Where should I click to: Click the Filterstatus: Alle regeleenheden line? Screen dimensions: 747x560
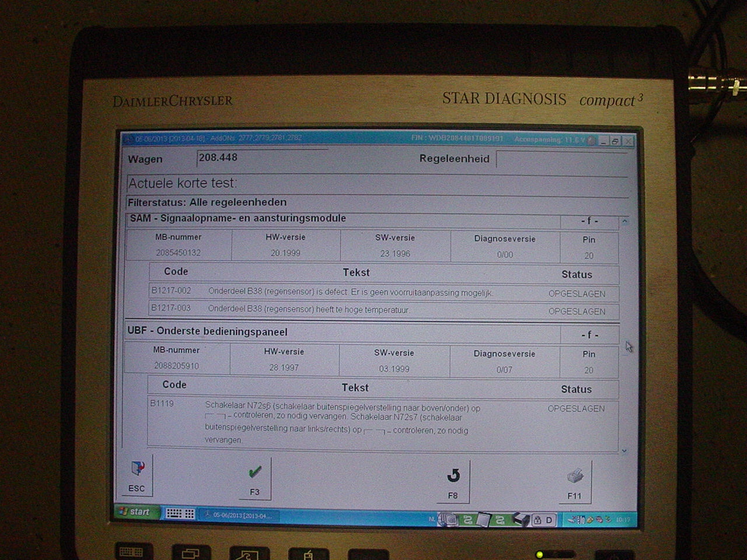(207, 202)
